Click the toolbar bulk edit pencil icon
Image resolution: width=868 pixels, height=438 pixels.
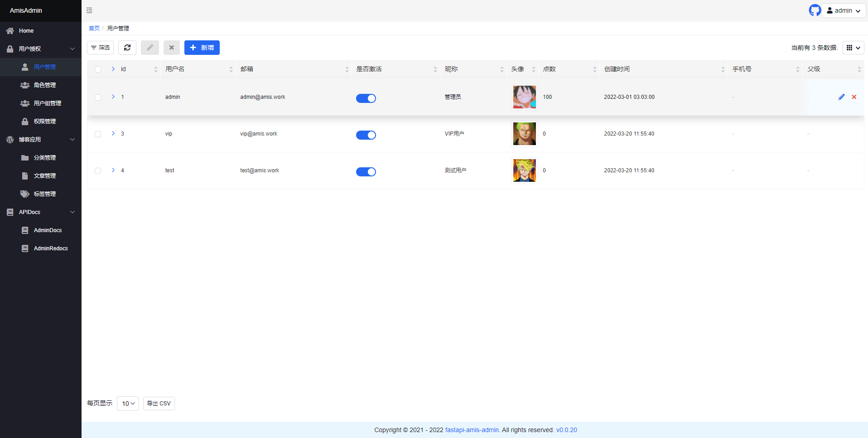coord(150,48)
